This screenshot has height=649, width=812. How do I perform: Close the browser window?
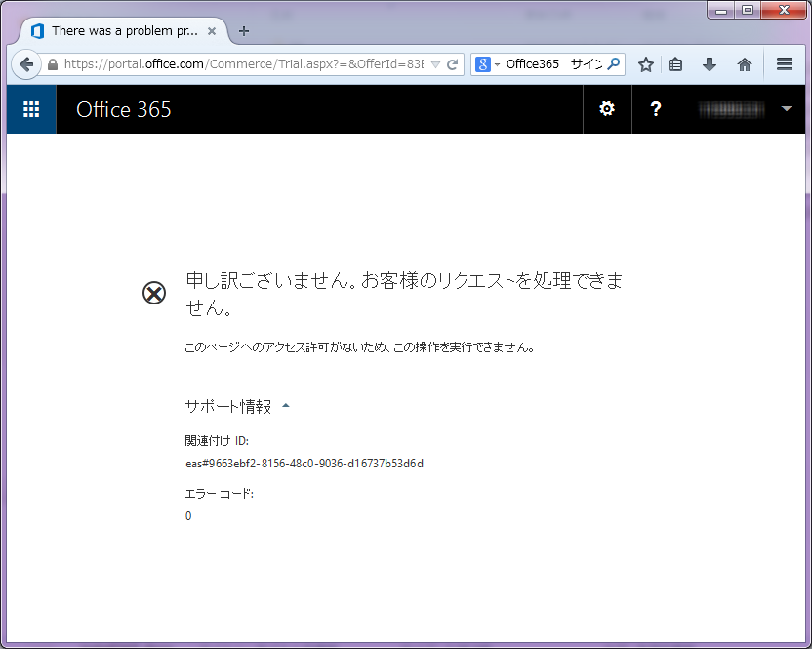pyautogui.click(x=784, y=10)
